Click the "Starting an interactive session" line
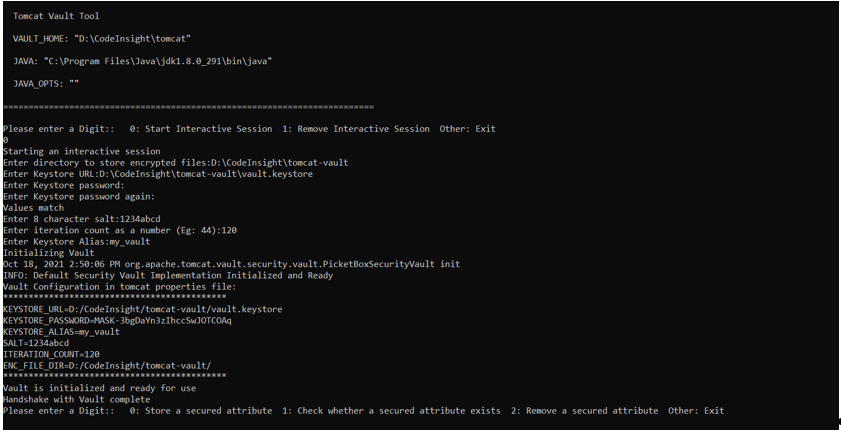The height and width of the screenshot is (431, 841). pos(81,151)
